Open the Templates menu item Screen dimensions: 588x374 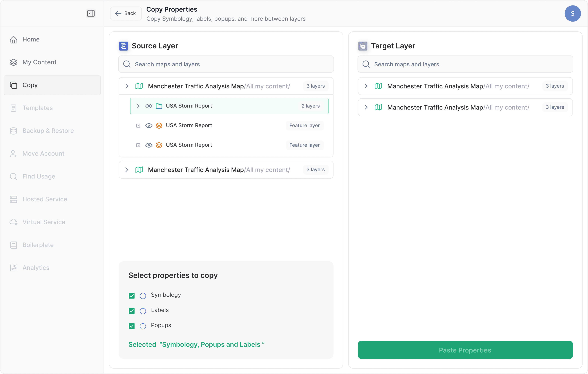click(x=37, y=108)
